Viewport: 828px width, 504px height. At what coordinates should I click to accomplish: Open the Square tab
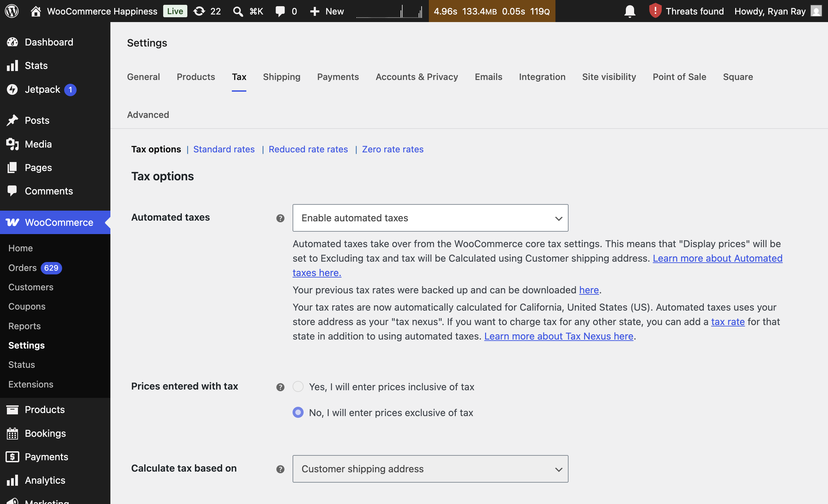tap(738, 77)
